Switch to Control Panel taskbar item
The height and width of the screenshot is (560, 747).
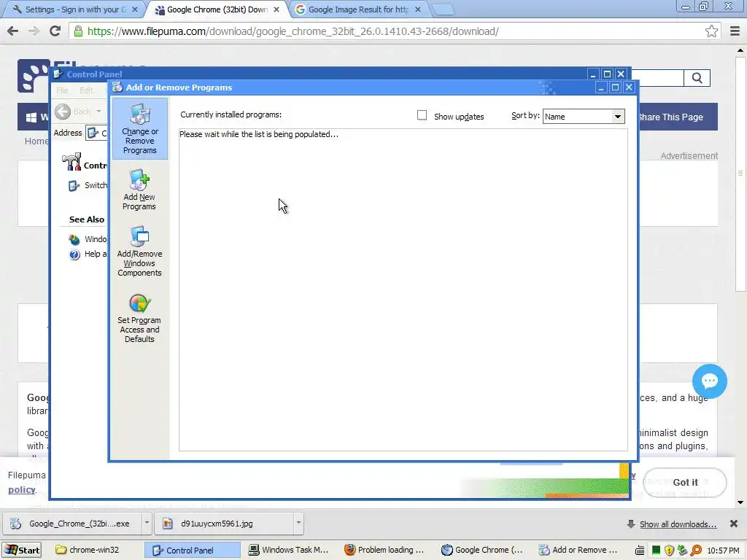[x=193, y=550]
